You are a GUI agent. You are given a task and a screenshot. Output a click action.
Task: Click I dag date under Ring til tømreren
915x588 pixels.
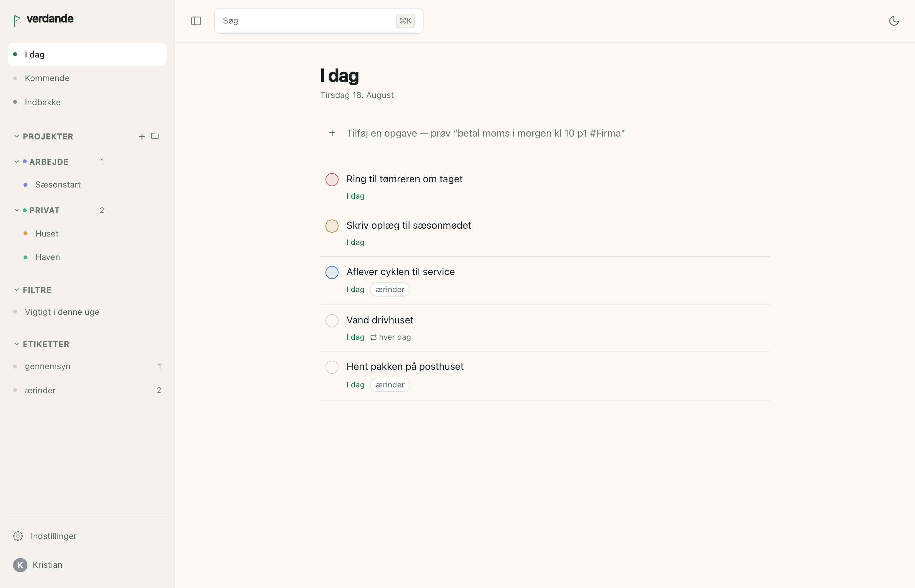(x=355, y=196)
